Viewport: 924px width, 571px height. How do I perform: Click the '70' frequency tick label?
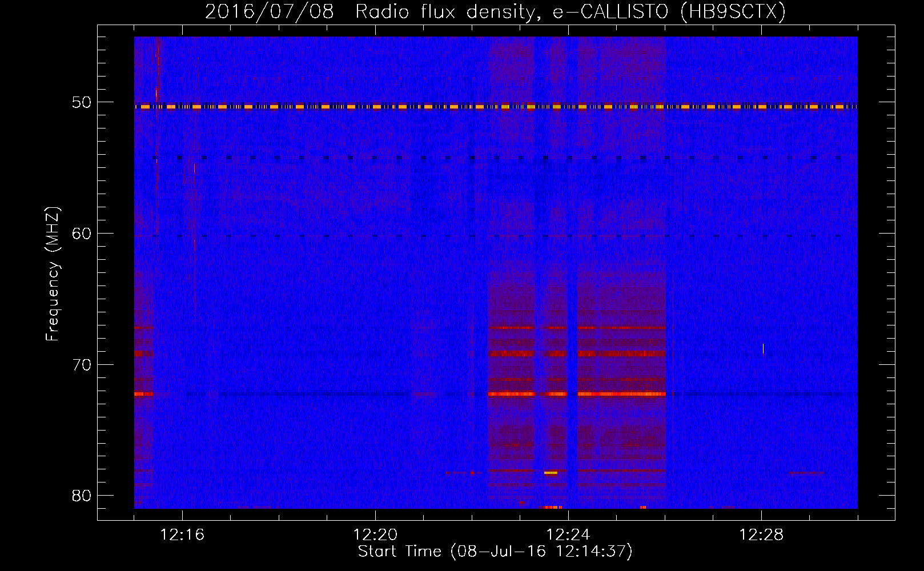(x=82, y=365)
